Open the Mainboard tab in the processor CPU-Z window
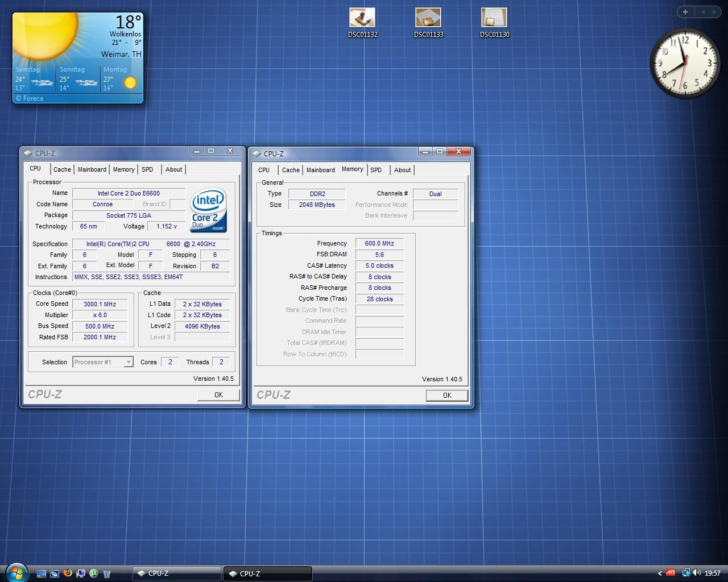The height and width of the screenshot is (582, 728). click(x=92, y=169)
